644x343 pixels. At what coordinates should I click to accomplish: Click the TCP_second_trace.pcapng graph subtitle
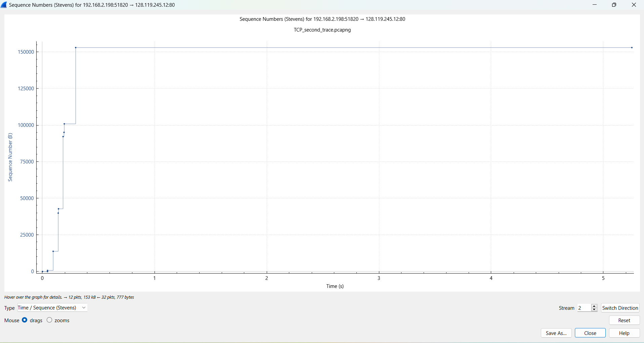click(x=322, y=30)
